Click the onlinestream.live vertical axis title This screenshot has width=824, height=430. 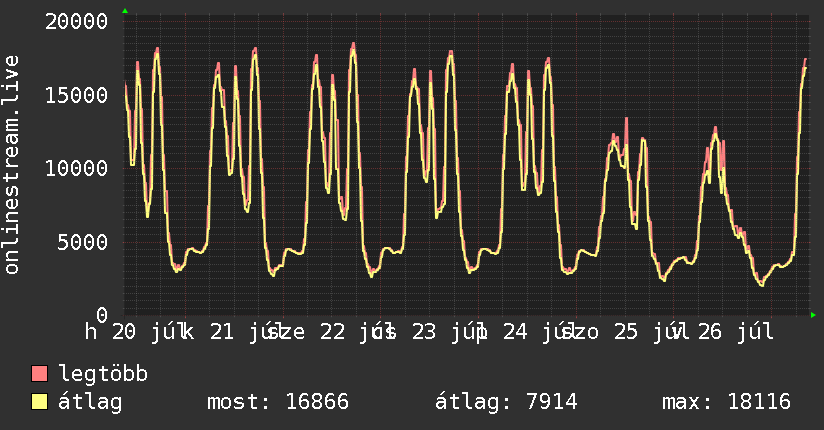click(x=11, y=165)
